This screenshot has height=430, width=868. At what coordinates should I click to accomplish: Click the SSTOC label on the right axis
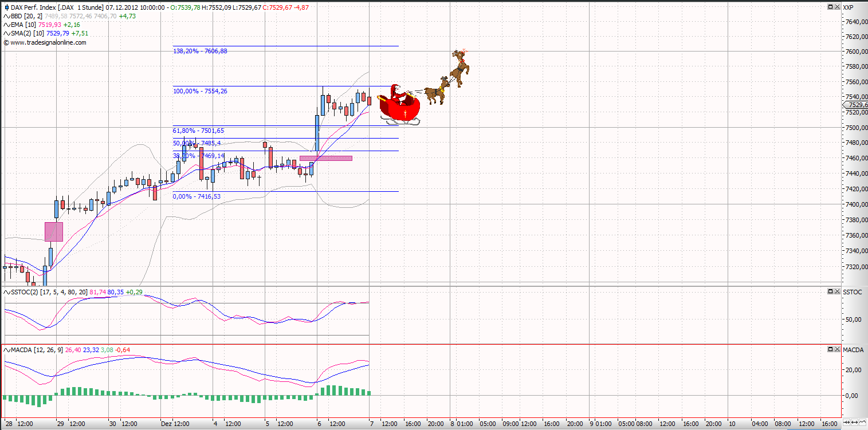point(853,292)
